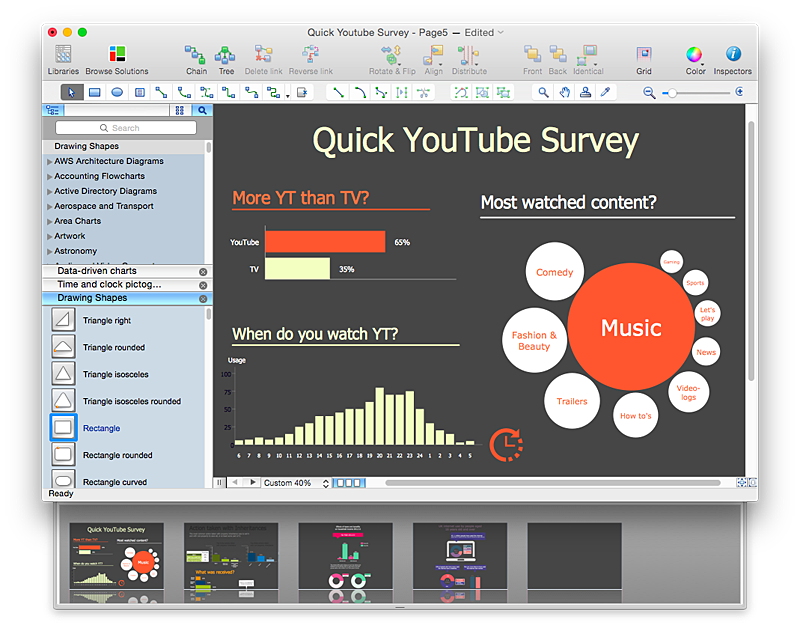Open the connector type dropdown arrow

click(x=288, y=95)
